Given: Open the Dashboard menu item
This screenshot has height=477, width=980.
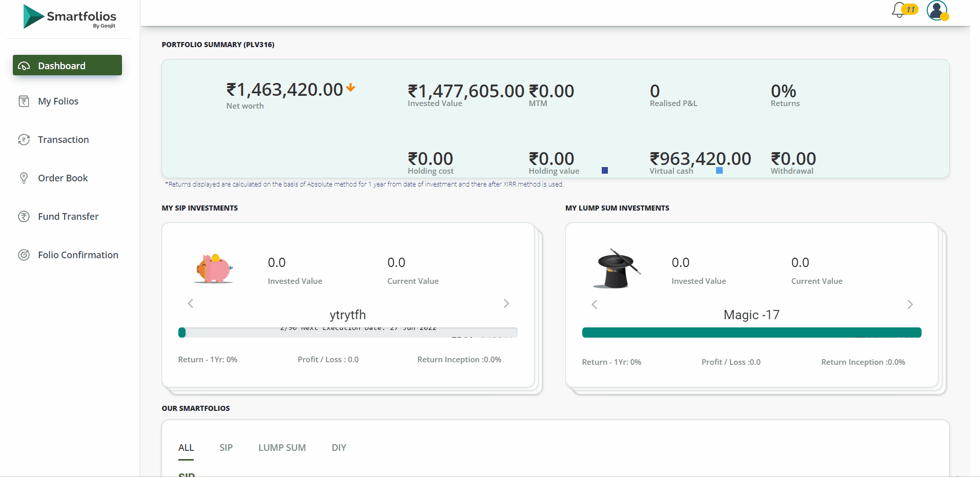Looking at the screenshot, I should pyautogui.click(x=67, y=66).
